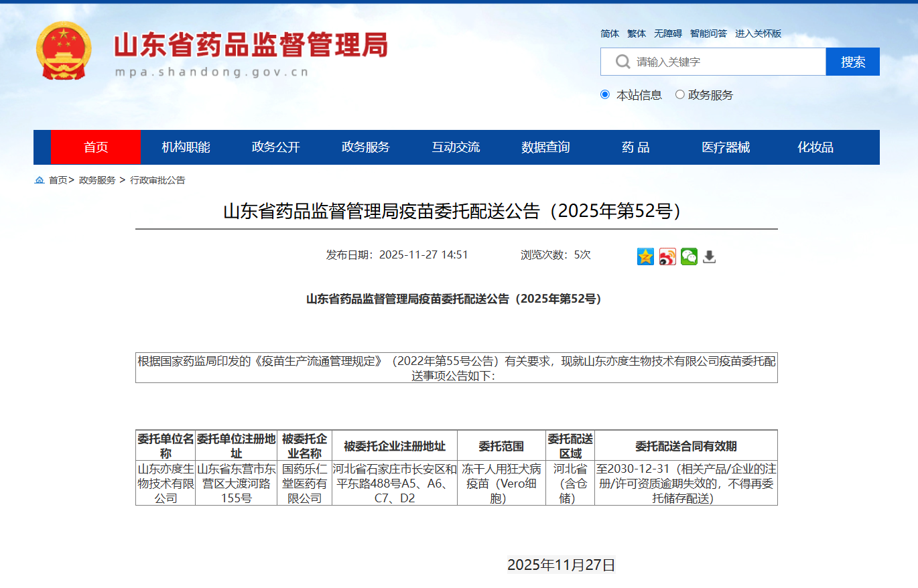Image resolution: width=918 pixels, height=588 pixels.
Task: Open the 无障碍 accessibility link
Action: (x=668, y=33)
